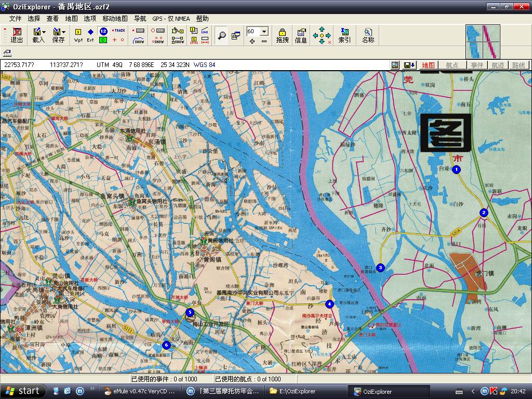Viewport: 532px width, 399px height.
Task: Toggle route SHOW icon with yellow nodes
Action: [178, 40]
